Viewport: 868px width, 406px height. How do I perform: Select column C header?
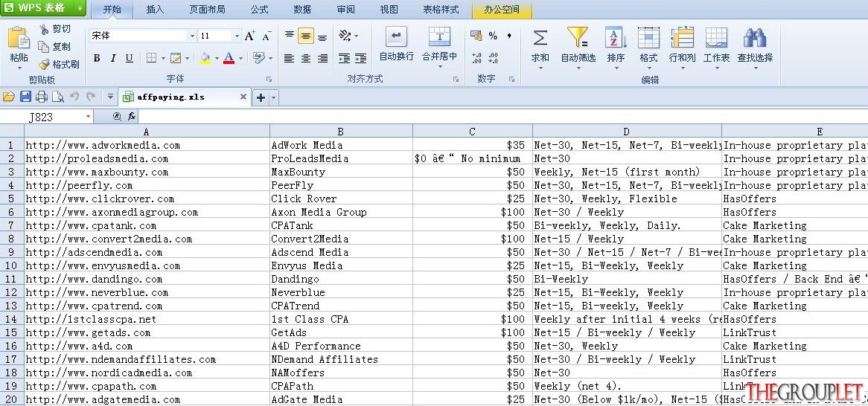pos(472,131)
